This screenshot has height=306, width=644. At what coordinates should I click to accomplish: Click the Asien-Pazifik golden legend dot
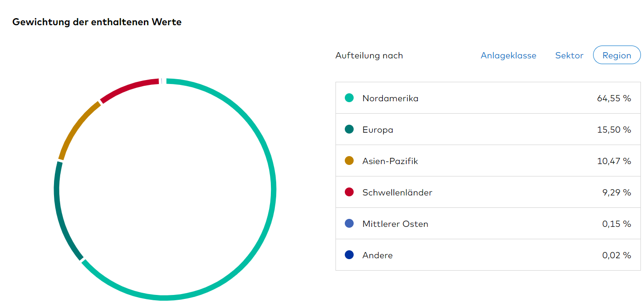(349, 161)
